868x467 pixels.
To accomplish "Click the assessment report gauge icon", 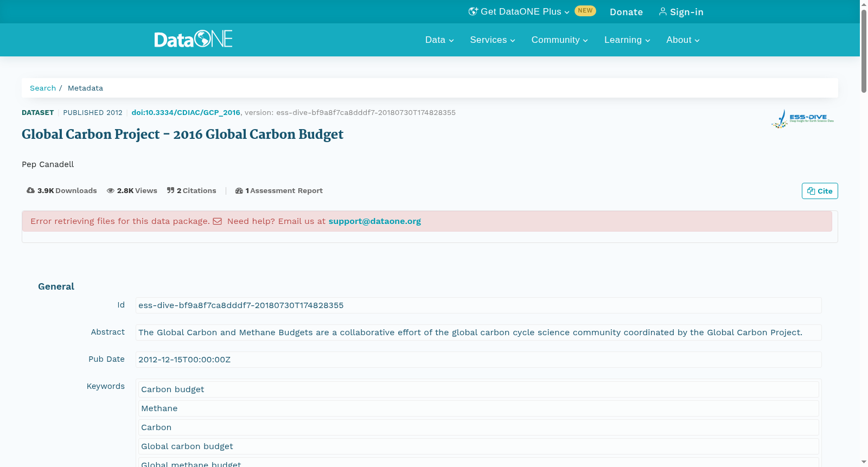I will click(239, 190).
